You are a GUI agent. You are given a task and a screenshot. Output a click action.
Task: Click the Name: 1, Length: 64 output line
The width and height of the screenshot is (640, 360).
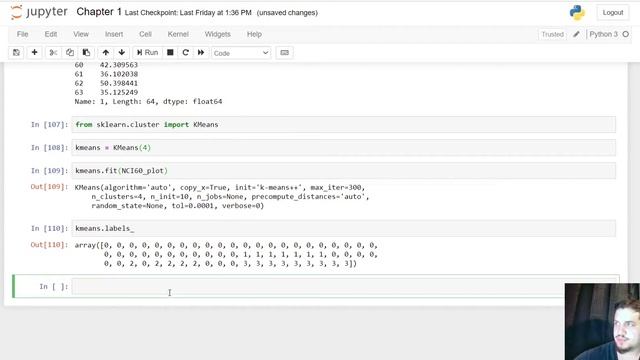(x=148, y=101)
